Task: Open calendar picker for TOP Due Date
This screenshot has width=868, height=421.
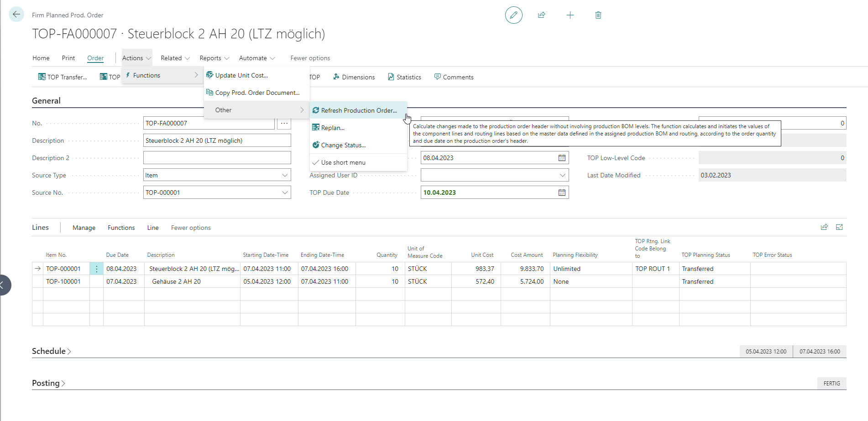Action: click(x=562, y=192)
